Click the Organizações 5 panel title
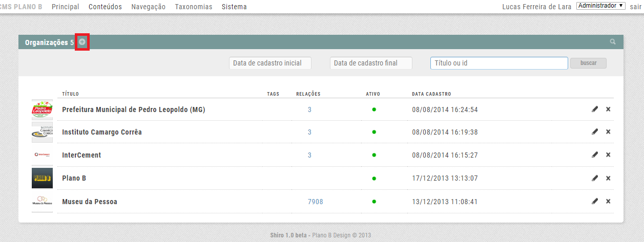Image resolution: width=644 pixels, height=242 pixels. point(49,42)
